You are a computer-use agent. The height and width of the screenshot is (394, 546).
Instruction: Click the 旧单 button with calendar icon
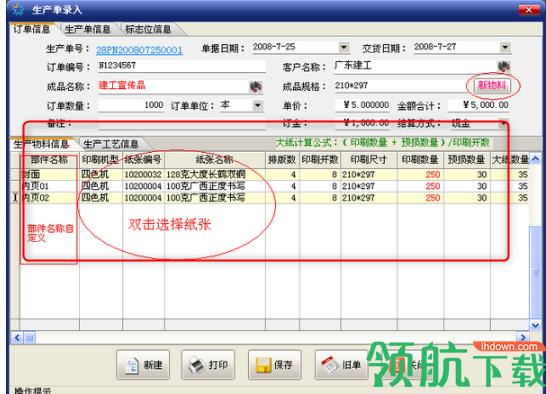pyautogui.click(x=342, y=365)
